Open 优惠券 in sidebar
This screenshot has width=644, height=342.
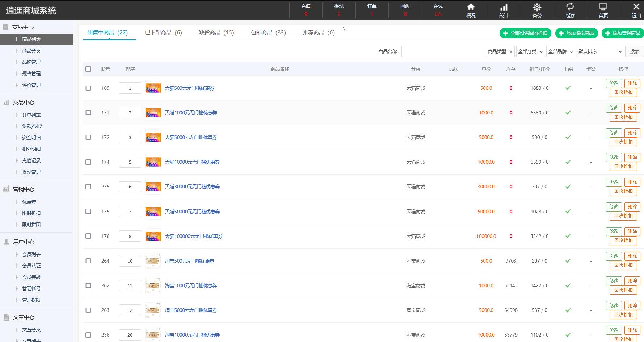[x=29, y=202]
